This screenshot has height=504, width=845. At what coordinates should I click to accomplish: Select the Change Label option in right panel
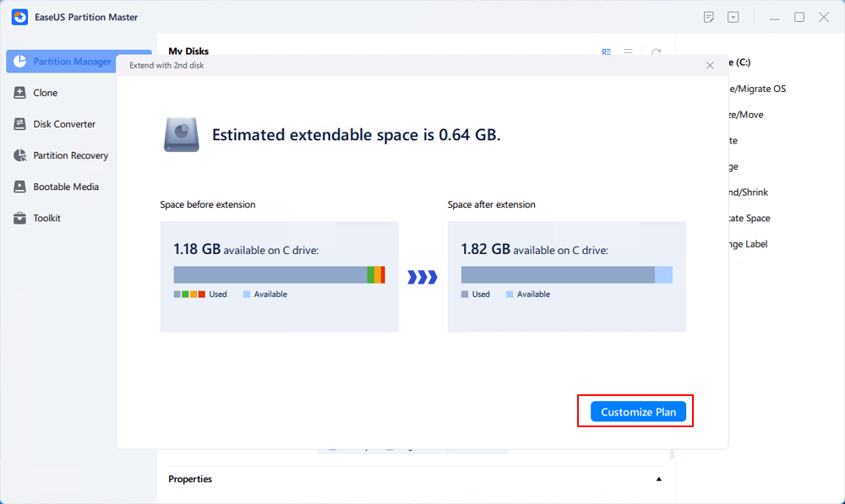[x=748, y=244]
